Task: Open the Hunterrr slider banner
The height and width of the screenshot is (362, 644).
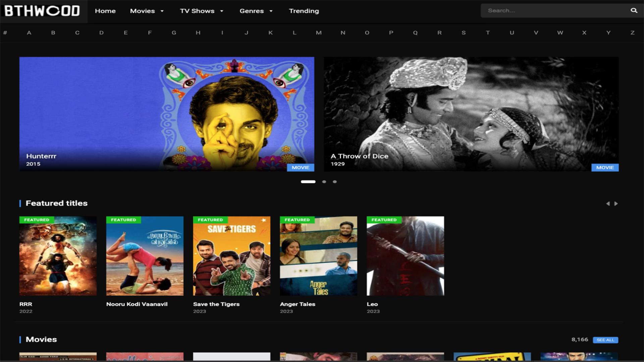Action: click(167, 114)
